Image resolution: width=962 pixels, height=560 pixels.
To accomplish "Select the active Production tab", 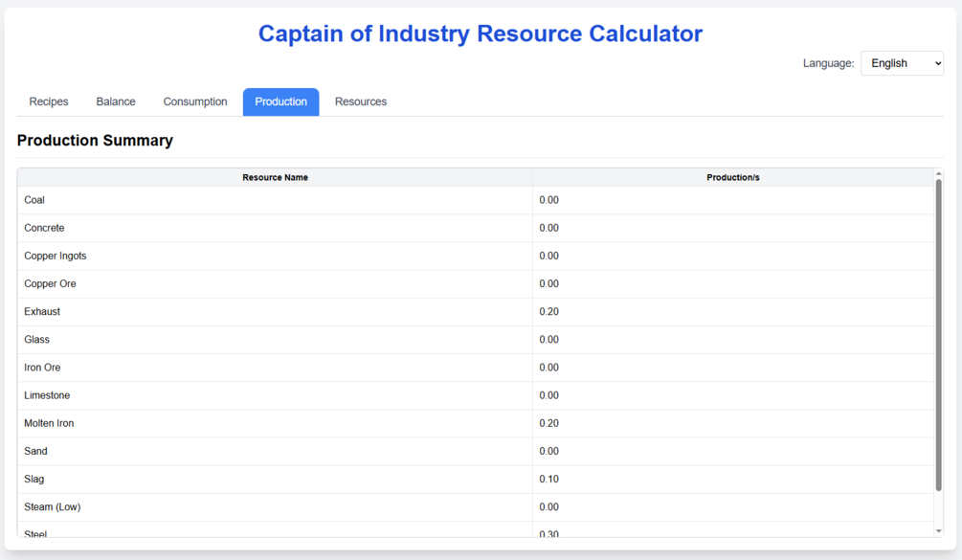I will [280, 101].
